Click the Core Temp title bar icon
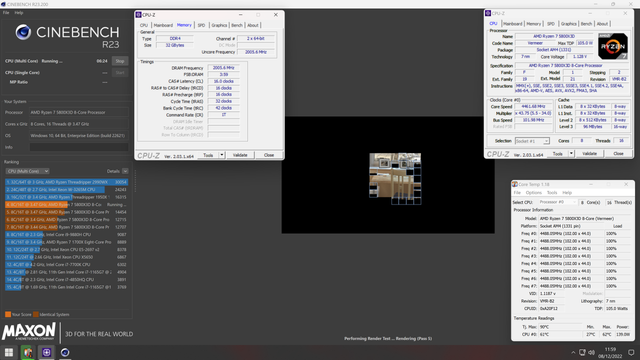Screen dimensions: 640x360 [515, 184]
